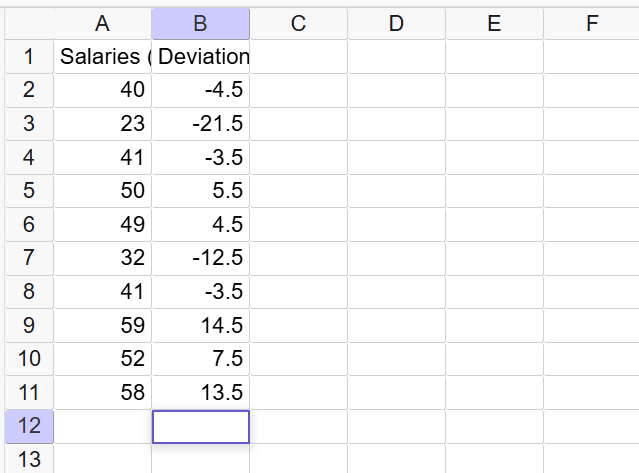Click deviation cell -12.5
Screen dimensions: 639x473
(201, 258)
